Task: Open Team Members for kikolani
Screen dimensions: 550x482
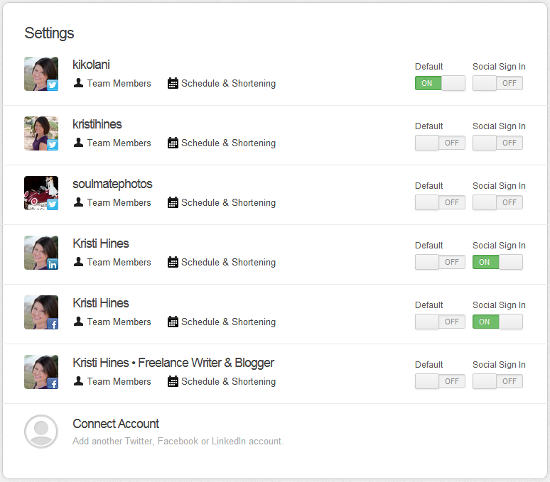Action: 119,83
